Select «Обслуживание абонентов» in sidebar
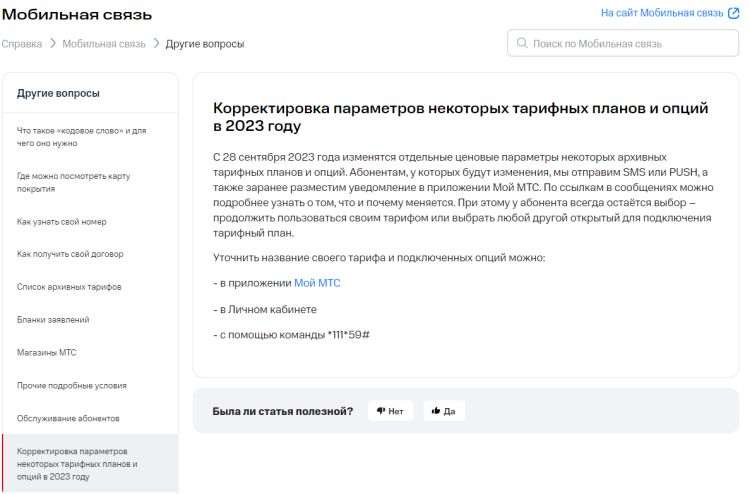The height and width of the screenshot is (494, 750). click(68, 418)
